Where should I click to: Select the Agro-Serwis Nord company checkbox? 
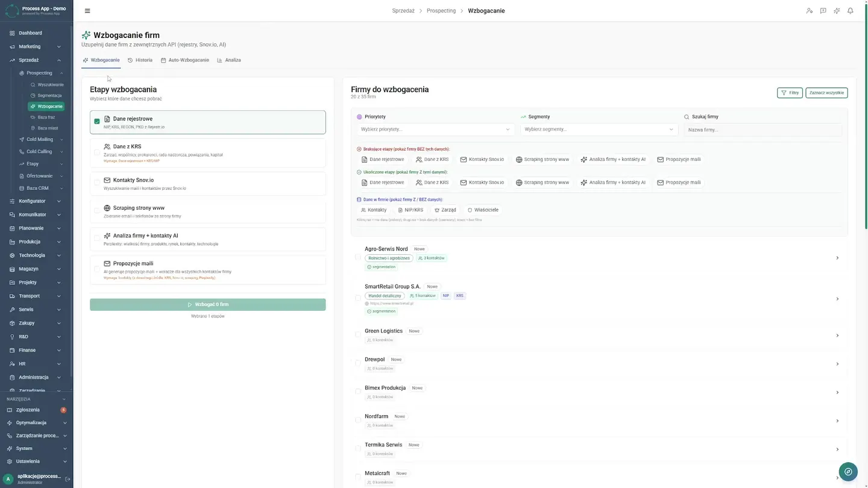coord(358,258)
